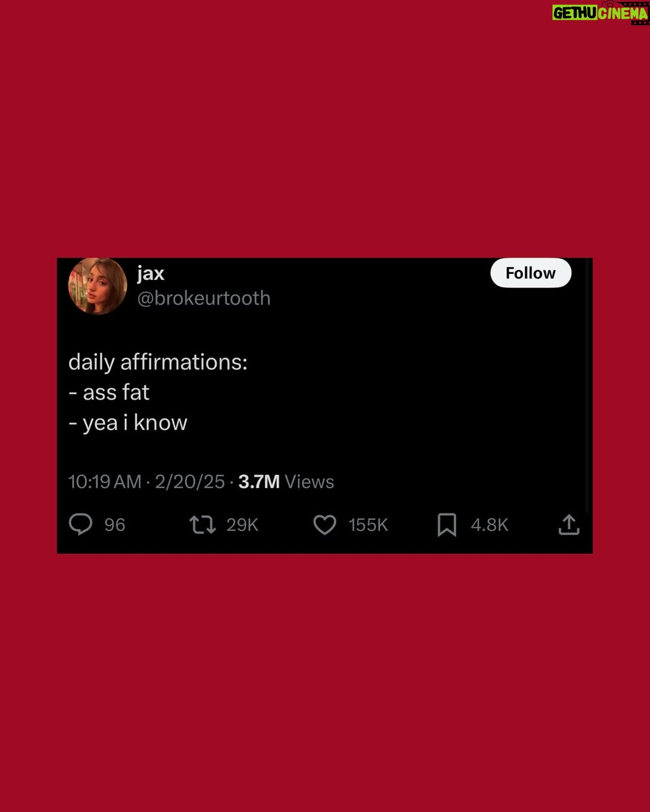
Task: Click the 96 replies count
Action: [x=115, y=525]
